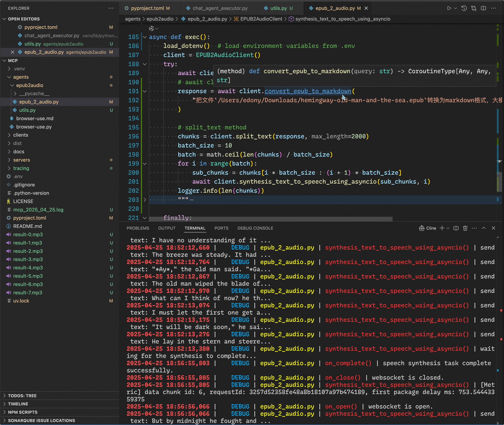Open the utils.py editor tab
The width and height of the screenshot is (504, 425).
coord(278,8)
